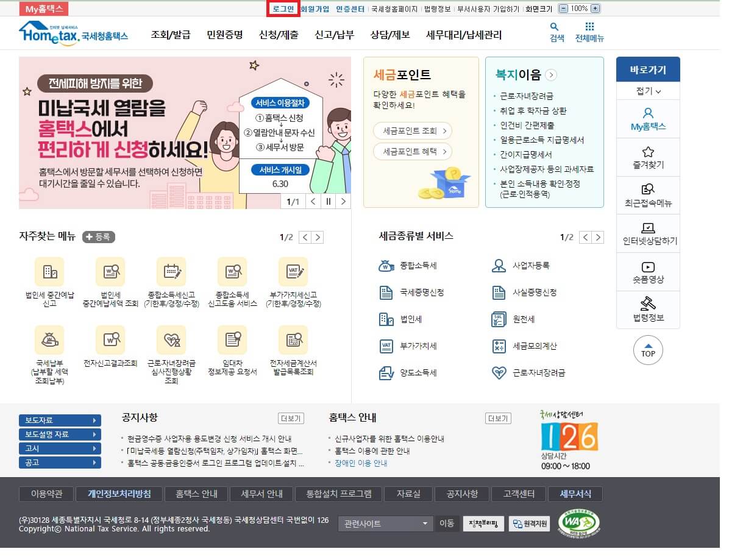The width and height of the screenshot is (729, 560).
Task: Open the 검색 search icon
Action: coord(557,32)
